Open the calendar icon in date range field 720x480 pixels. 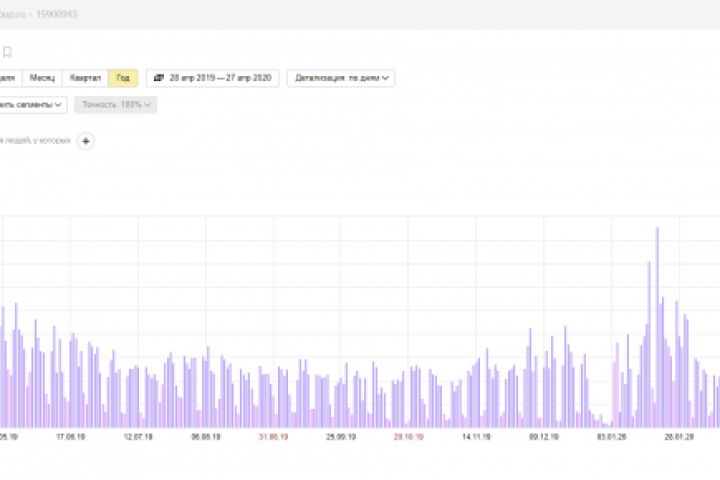[159, 78]
